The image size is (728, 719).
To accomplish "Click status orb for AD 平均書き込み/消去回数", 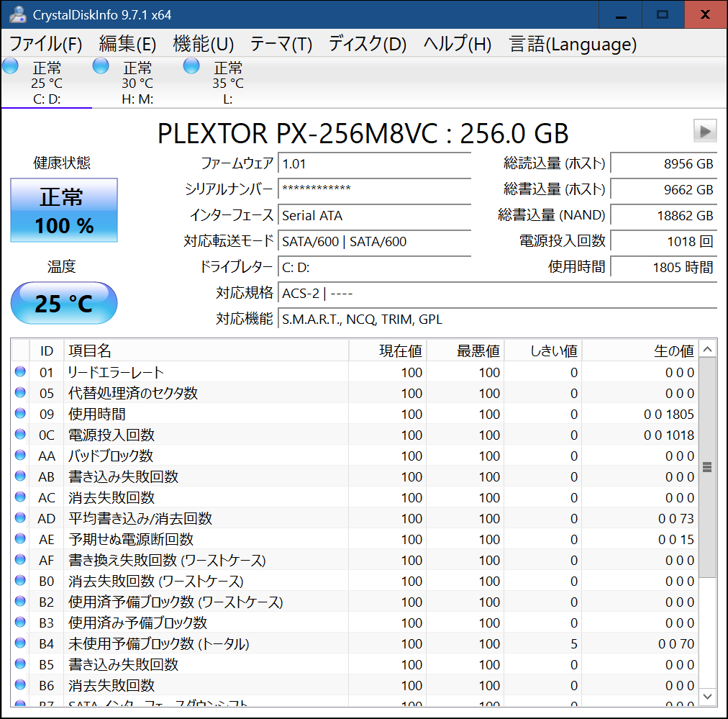I will pyautogui.click(x=20, y=518).
